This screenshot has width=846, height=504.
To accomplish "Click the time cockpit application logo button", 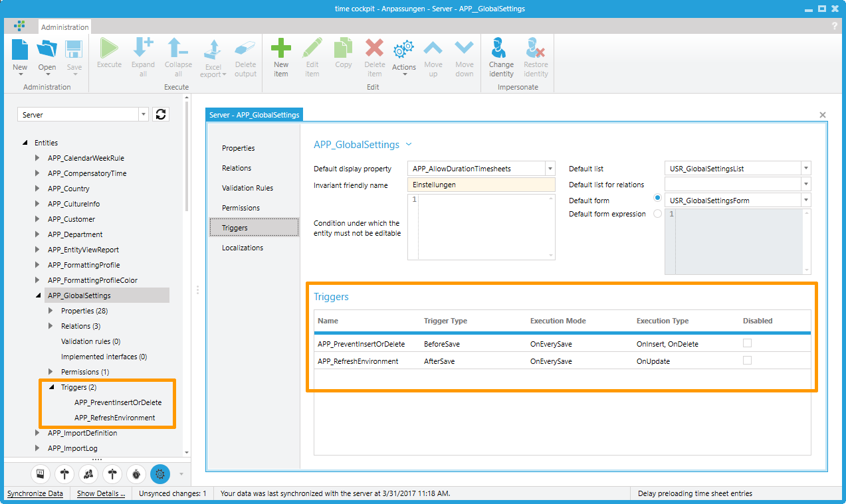I will pyautogui.click(x=20, y=26).
